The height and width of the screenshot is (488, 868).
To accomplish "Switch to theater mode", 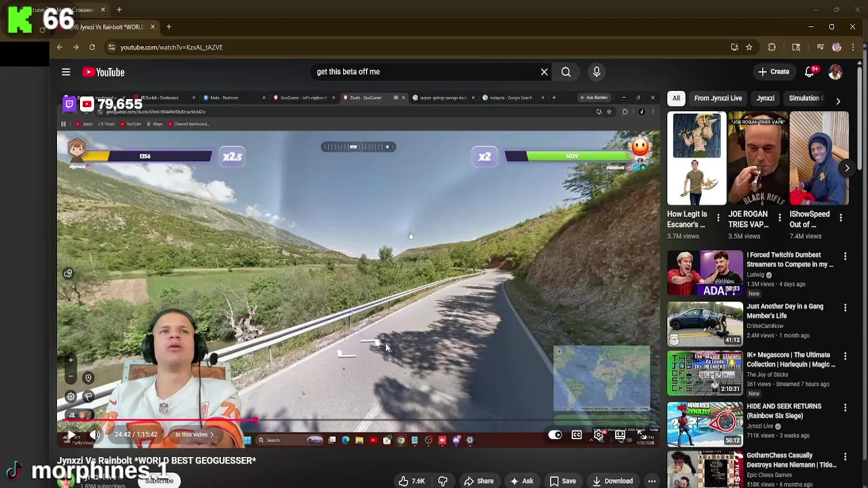I will click(620, 434).
